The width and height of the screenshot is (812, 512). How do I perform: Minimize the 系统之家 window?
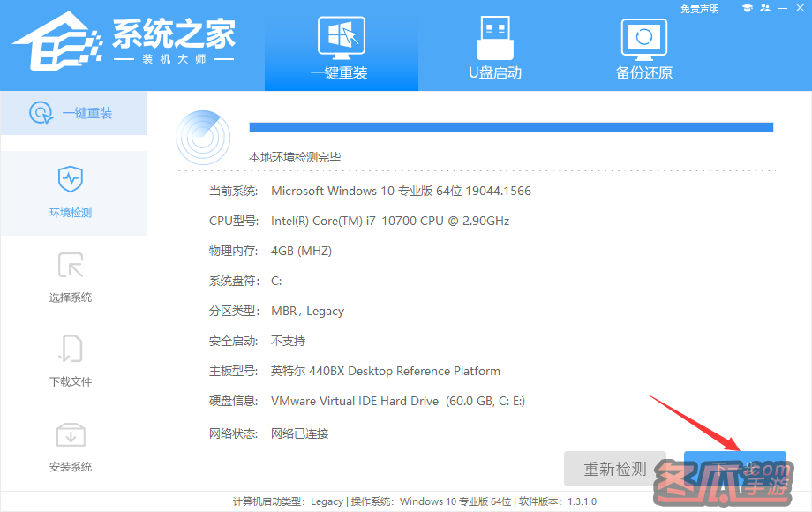point(783,8)
